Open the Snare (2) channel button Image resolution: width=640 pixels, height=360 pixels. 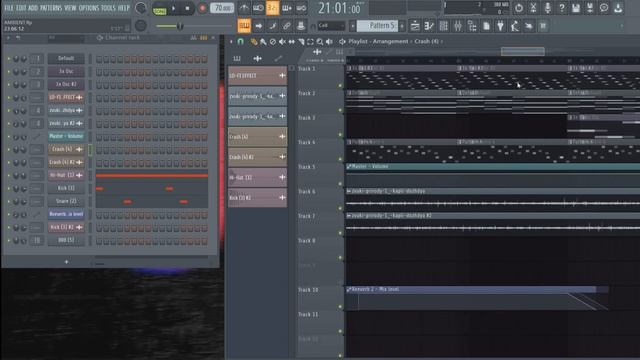click(66, 201)
